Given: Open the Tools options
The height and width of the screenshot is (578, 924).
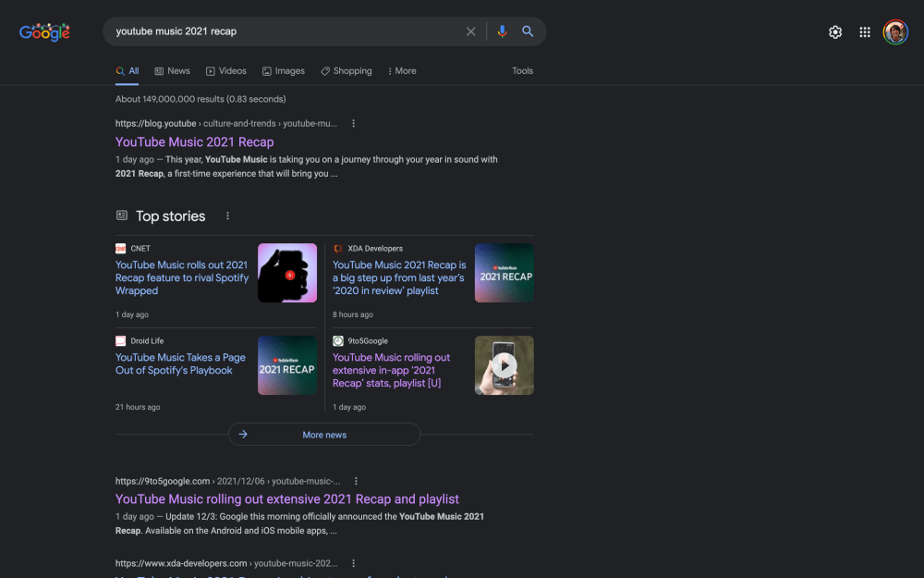Looking at the screenshot, I should pyautogui.click(x=522, y=71).
